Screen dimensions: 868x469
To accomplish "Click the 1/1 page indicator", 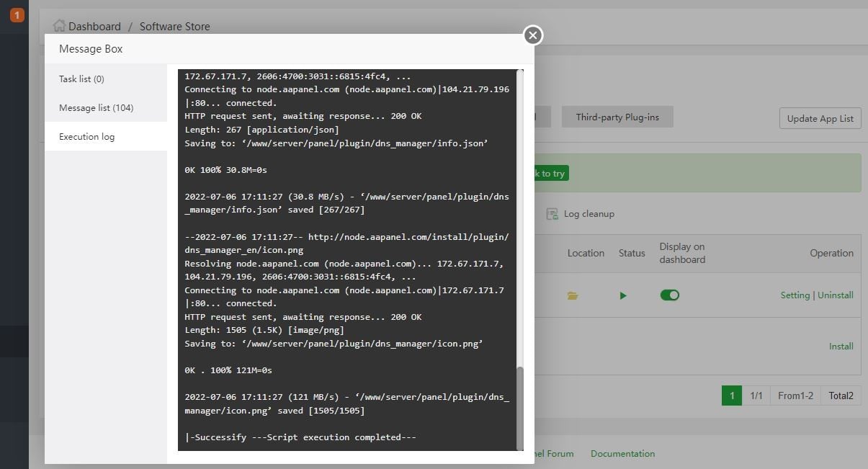I will [756, 396].
